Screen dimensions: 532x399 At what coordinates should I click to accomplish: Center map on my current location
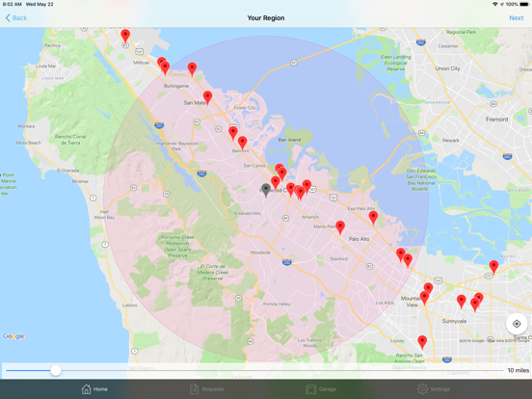[517, 324]
